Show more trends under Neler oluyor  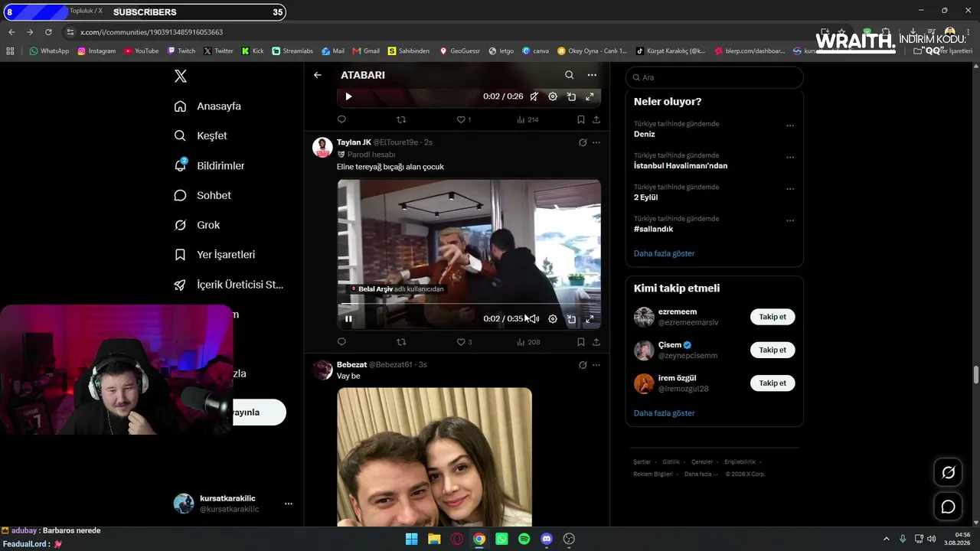(665, 253)
